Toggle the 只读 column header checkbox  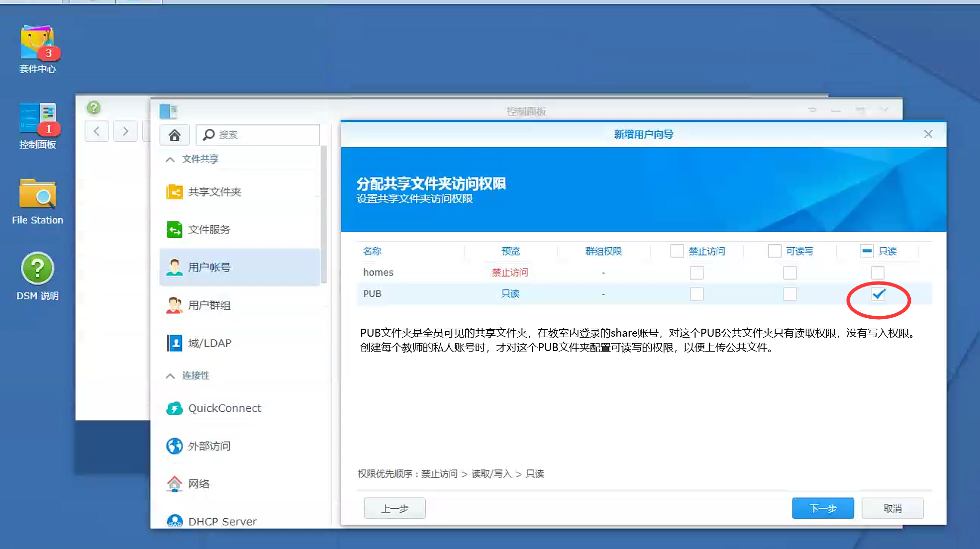click(x=867, y=251)
